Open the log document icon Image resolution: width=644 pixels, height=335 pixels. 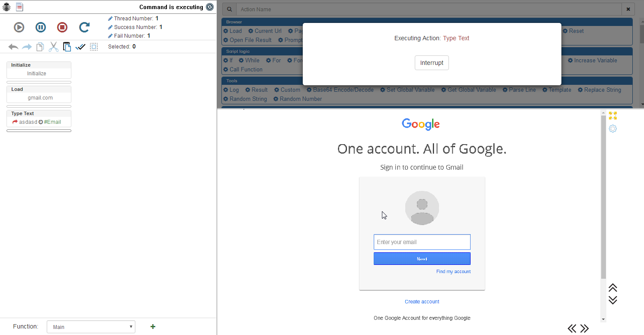tap(19, 7)
